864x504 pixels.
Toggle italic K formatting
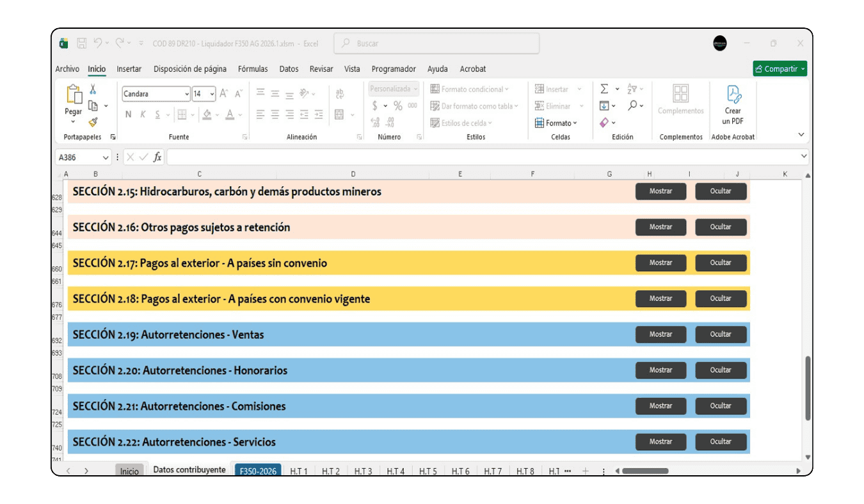coord(143,114)
